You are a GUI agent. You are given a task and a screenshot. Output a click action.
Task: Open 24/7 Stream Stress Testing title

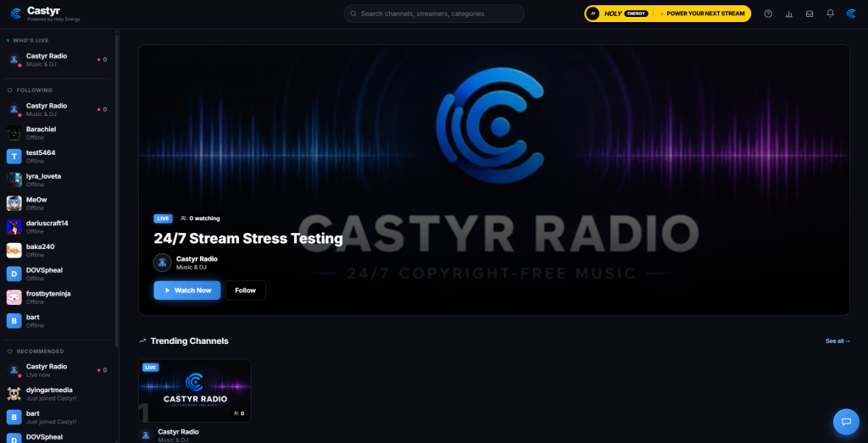point(248,239)
